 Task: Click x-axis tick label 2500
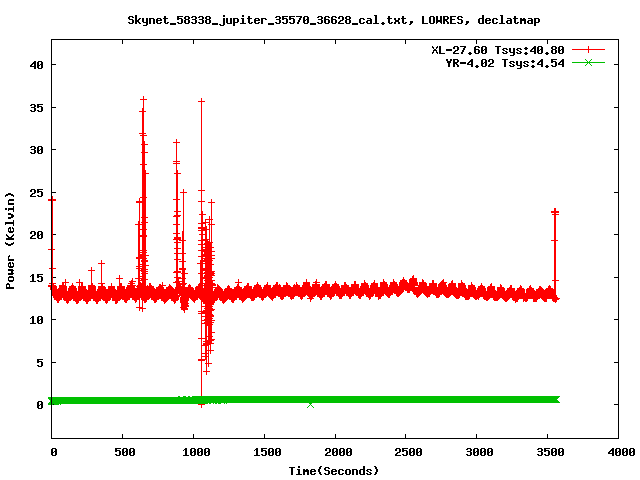(409, 452)
